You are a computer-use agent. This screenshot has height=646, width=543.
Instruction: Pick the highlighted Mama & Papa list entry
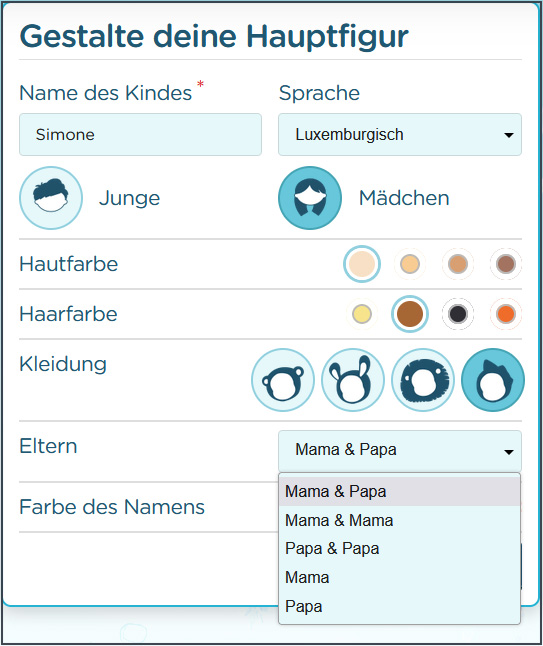coord(399,492)
